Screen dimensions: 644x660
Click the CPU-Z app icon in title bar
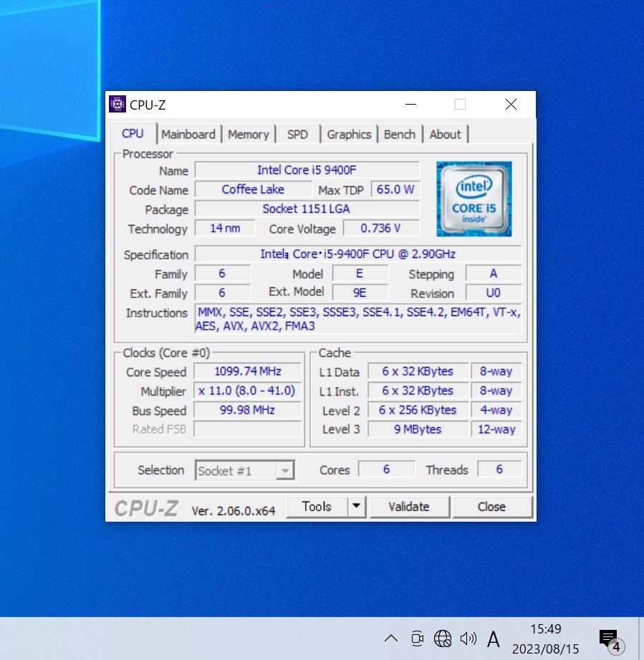tap(117, 104)
